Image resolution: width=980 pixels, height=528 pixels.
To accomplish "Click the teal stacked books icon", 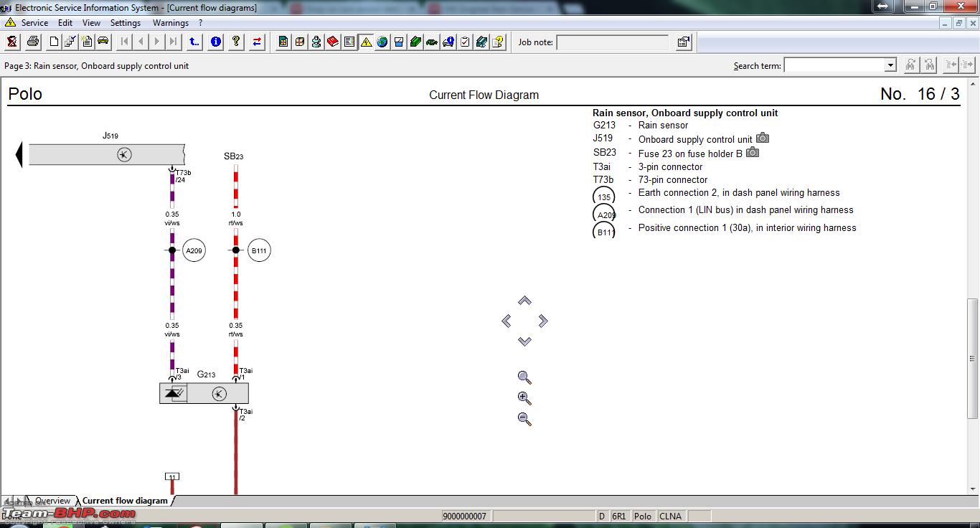I will [481, 42].
